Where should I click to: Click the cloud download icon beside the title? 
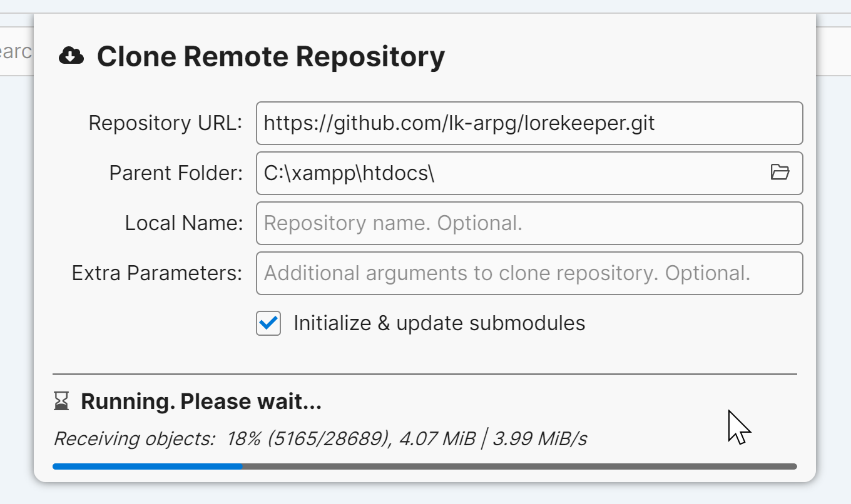point(71,56)
